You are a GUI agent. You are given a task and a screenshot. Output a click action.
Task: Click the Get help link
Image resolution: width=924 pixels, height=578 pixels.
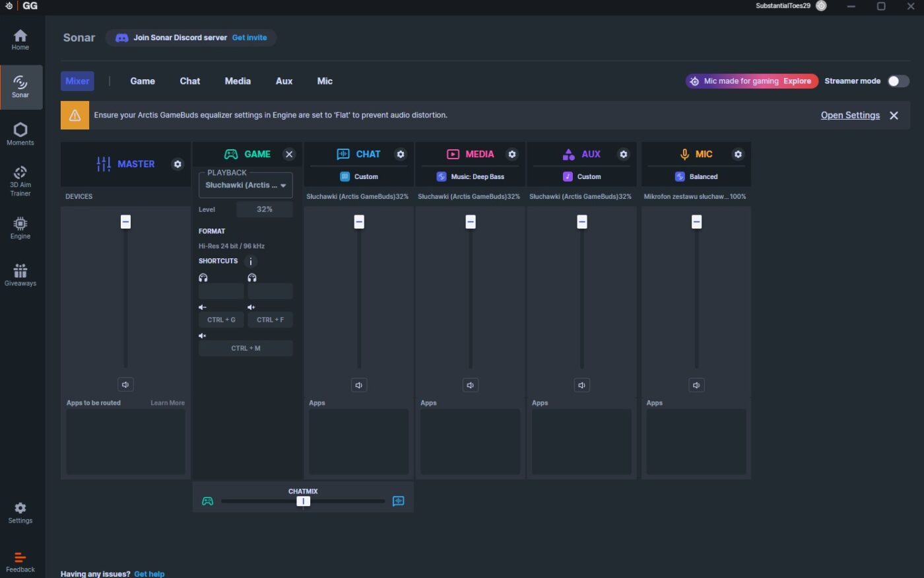click(149, 574)
